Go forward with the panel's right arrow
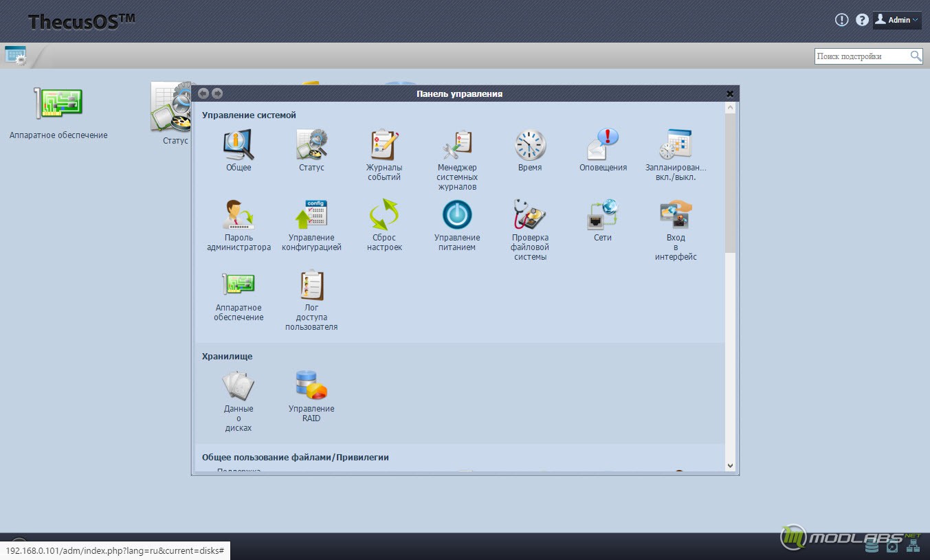 pyautogui.click(x=217, y=93)
